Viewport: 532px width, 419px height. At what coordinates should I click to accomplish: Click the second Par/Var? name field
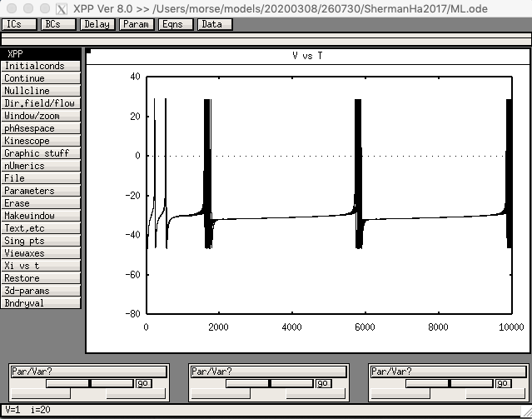(269, 372)
